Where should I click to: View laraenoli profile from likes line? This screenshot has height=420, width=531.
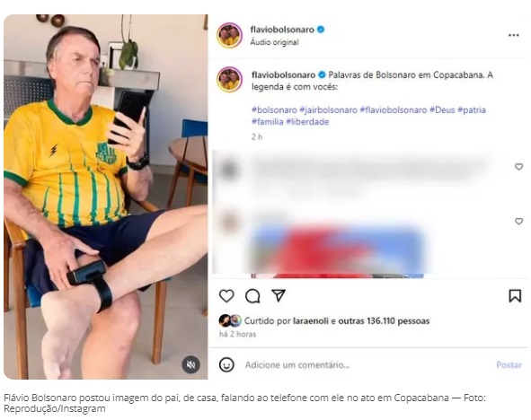coord(311,321)
